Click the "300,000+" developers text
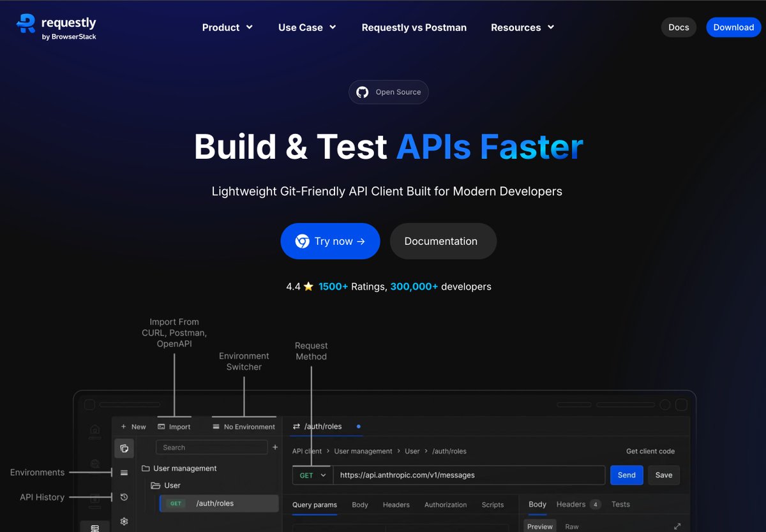766x532 pixels. (414, 287)
